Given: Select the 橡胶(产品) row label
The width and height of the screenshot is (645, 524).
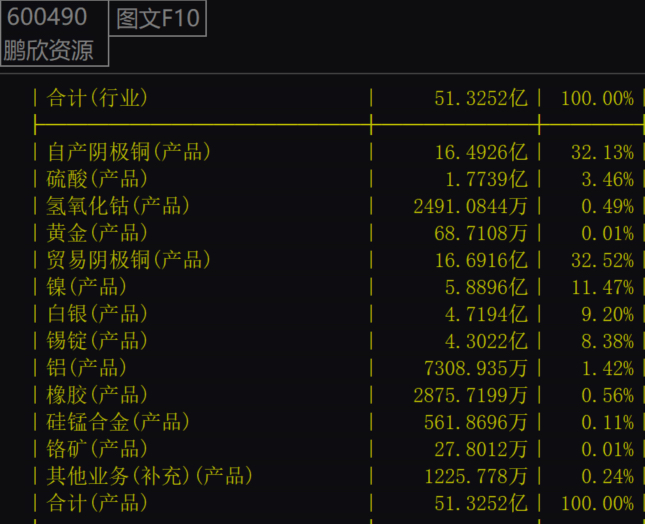Looking at the screenshot, I should tap(97, 395).
